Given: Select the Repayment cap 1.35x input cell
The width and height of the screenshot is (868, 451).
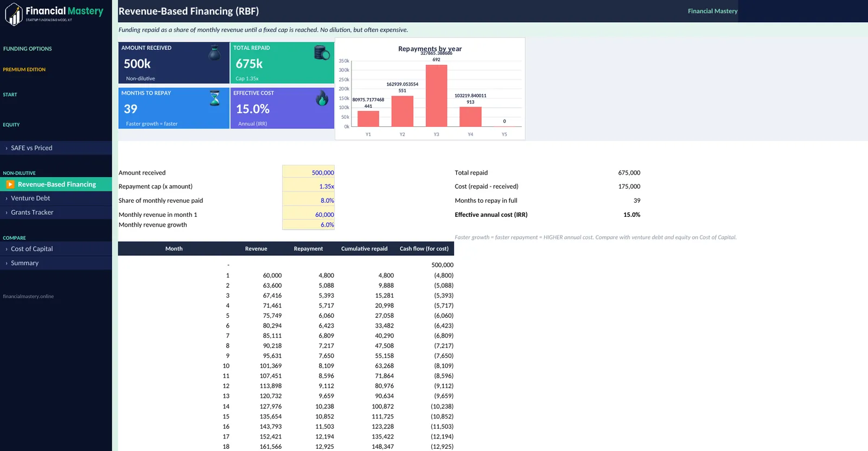Looking at the screenshot, I should (308, 186).
